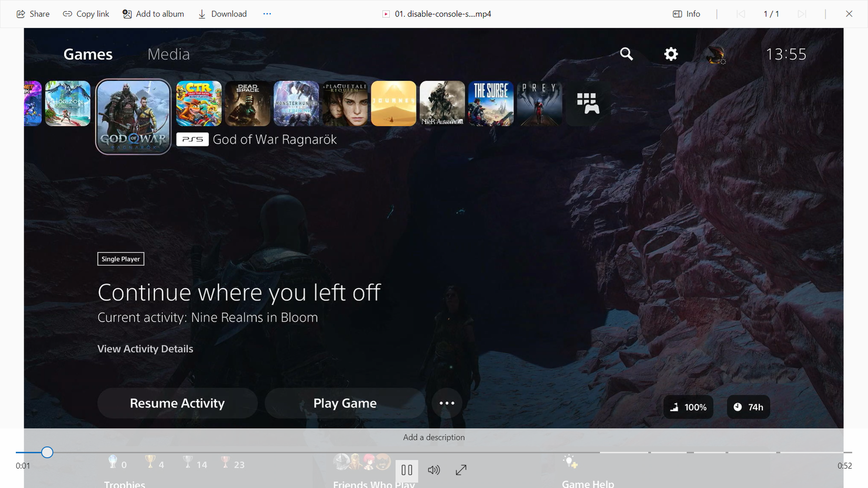Open View Activity Details link
The height and width of the screenshot is (488, 868).
coord(145,349)
